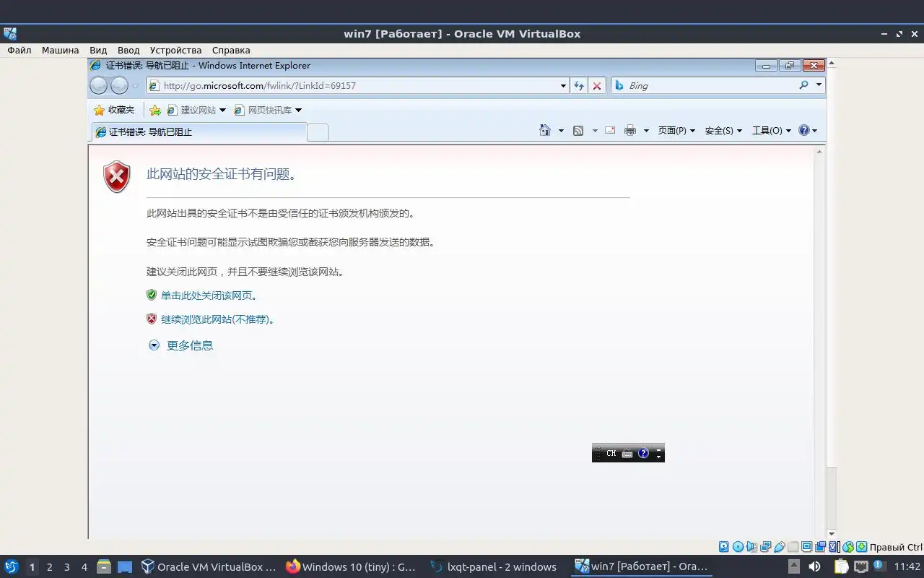Open the search provider dropdown arrow
Viewport: 924px width, 578px height.
coord(819,85)
